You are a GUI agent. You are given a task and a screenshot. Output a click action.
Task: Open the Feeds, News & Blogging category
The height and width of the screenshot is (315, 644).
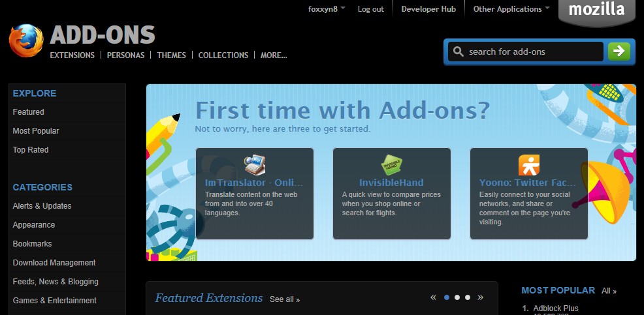click(56, 281)
